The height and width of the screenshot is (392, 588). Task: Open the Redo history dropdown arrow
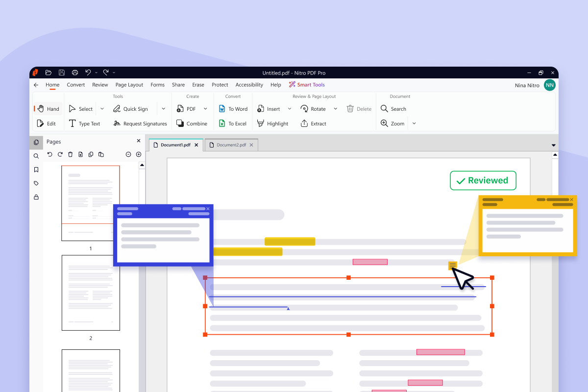pyautogui.click(x=114, y=73)
